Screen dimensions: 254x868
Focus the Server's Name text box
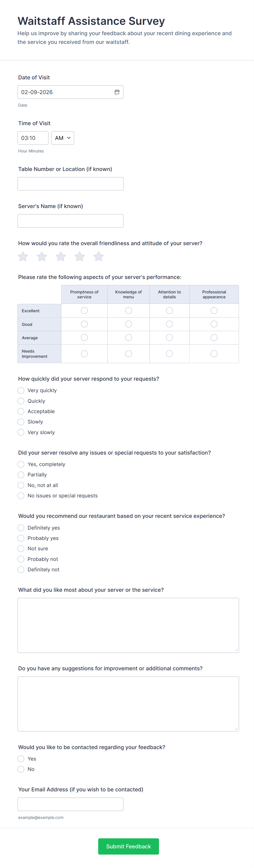coord(70,220)
